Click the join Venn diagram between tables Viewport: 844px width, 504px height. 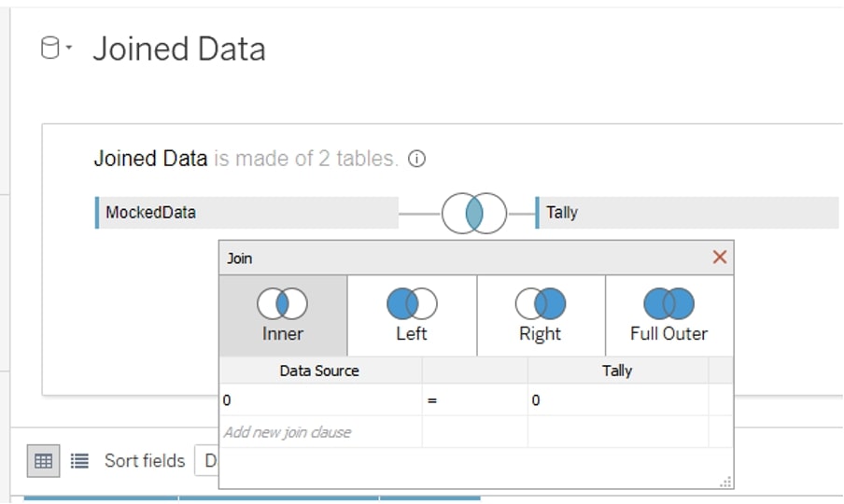[474, 213]
